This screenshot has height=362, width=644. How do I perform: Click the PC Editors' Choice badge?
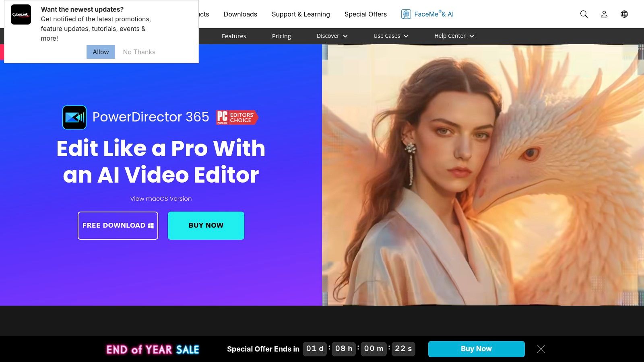[237, 117]
